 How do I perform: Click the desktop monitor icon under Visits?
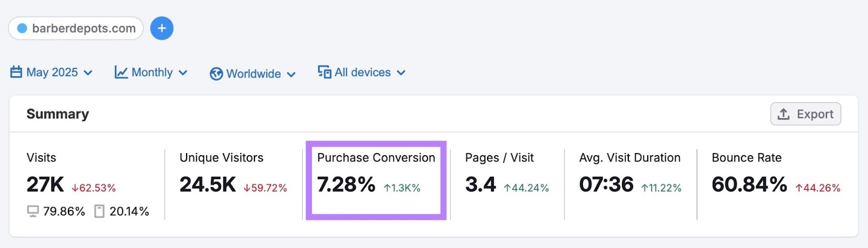point(33,211)
